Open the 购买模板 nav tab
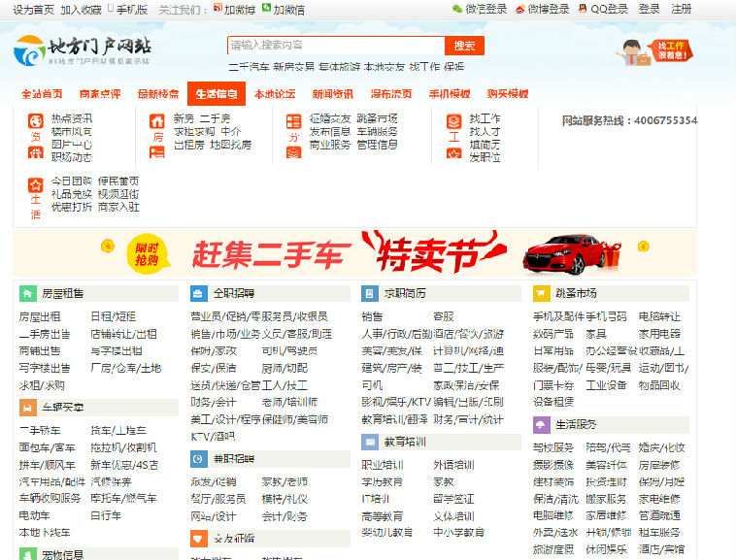Image resolution: width=736 pixels, height=560 pixels. coord(508,94)
